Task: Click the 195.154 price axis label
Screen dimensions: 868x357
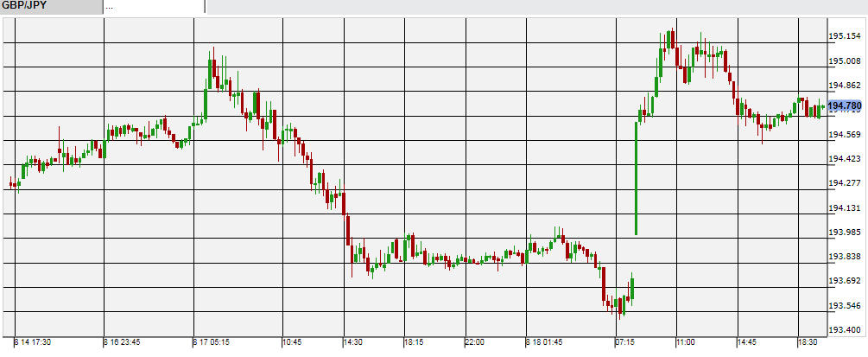Action: pos(844,36)
